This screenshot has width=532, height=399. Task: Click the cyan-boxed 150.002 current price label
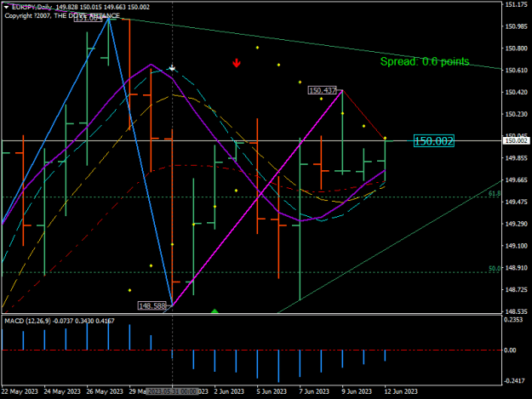[x=434, y=141]
